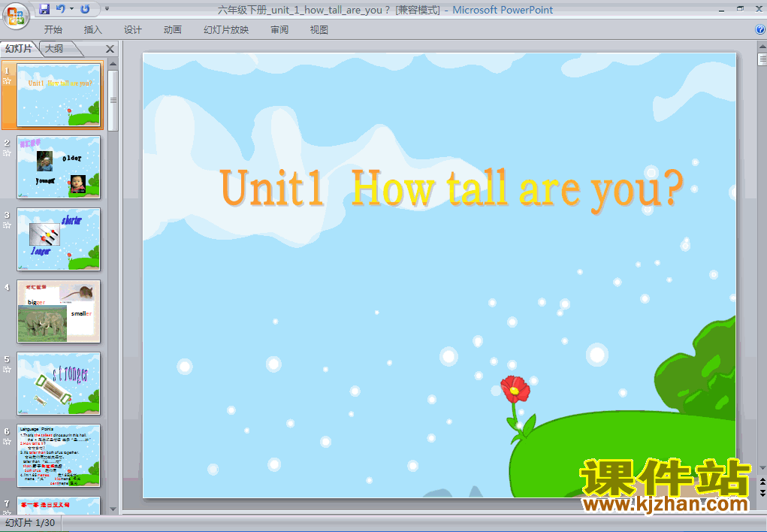
Task: Open PowerPoint help question mark icon
Action: coord(760,29)
